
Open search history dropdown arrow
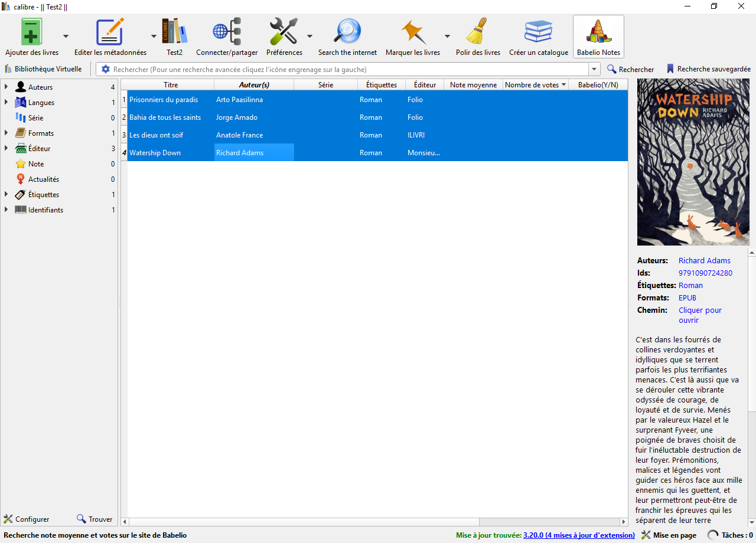point(594,69)
